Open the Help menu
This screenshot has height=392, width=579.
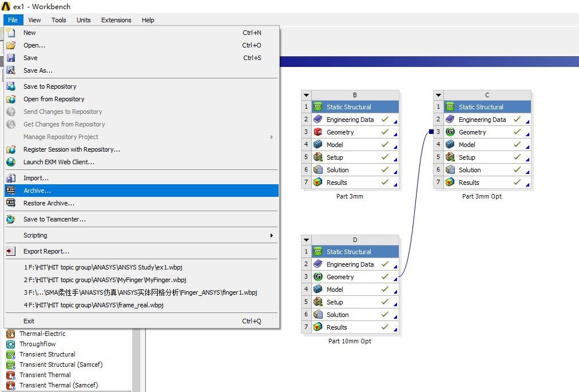148,20
